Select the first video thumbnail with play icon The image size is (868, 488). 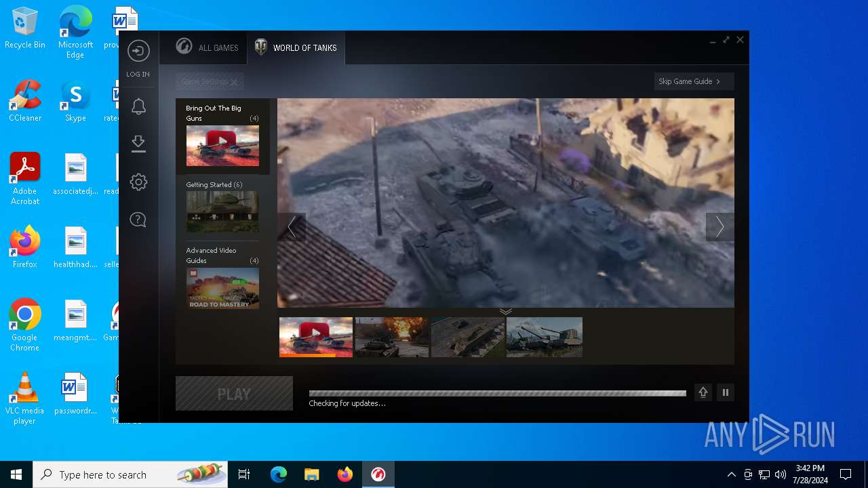[316, 337]
